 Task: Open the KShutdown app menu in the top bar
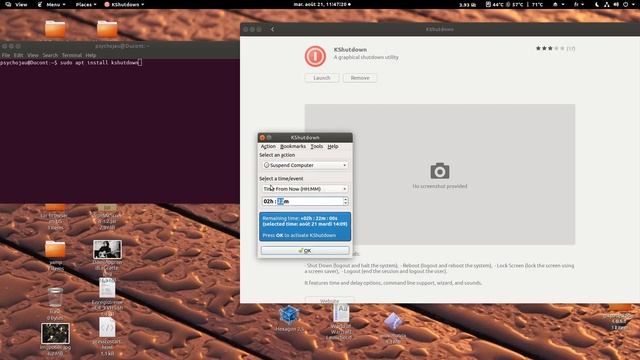tap(124, 4)
